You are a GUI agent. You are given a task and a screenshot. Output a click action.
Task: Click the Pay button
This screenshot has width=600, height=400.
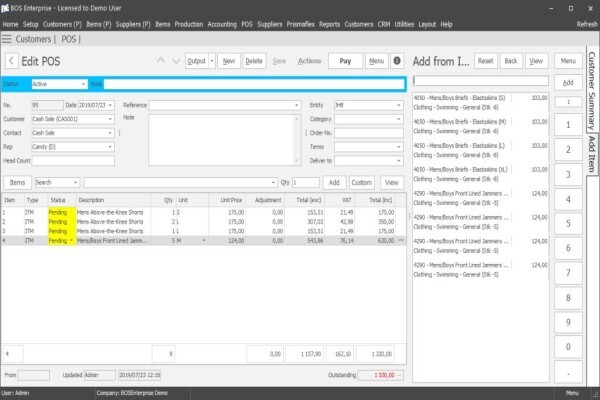tap(345, 61)
